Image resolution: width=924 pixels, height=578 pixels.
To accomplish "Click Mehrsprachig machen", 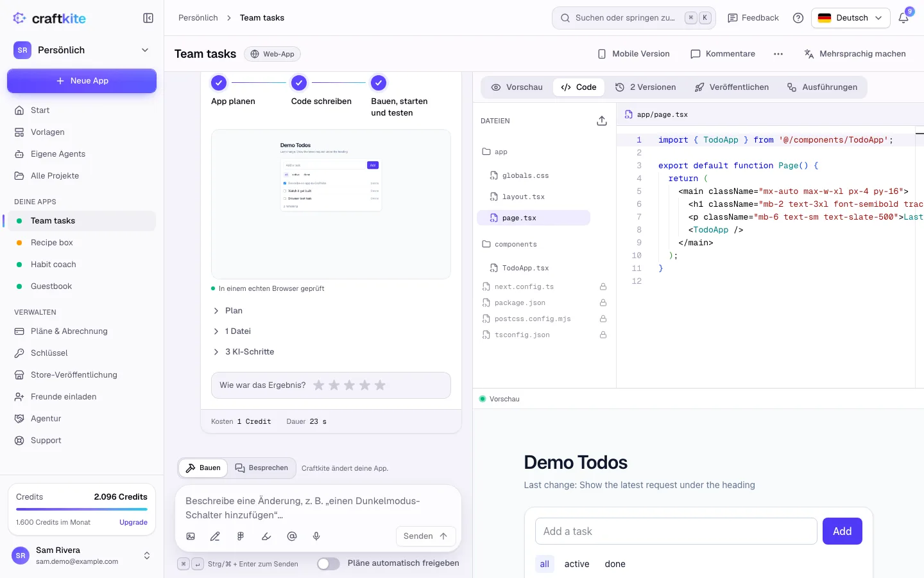I will click(855, 54).
